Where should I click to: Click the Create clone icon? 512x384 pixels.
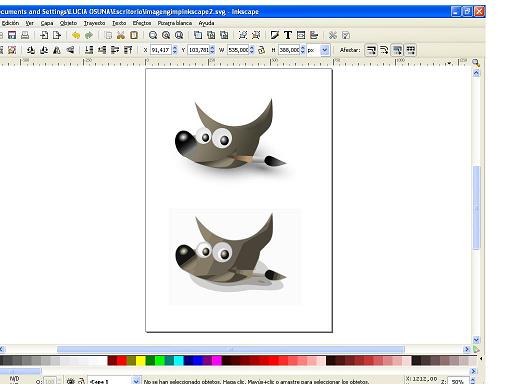pos(211,35)
